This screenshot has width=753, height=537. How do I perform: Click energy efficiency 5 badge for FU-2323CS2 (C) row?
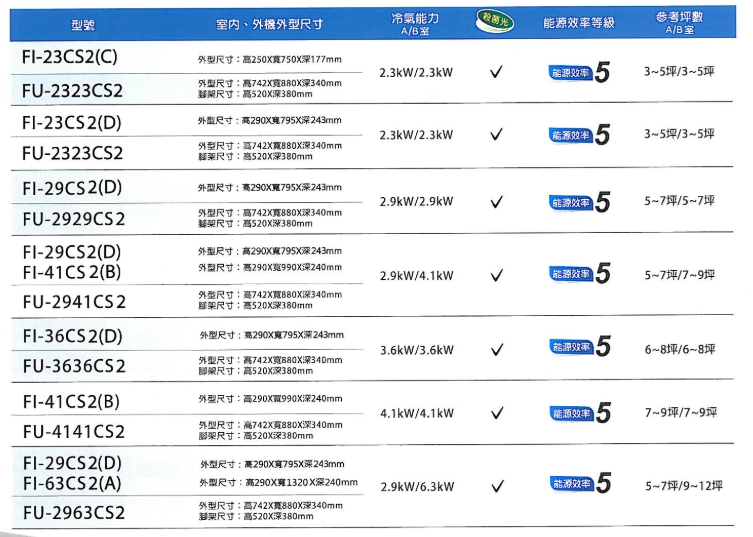[579, 73]
